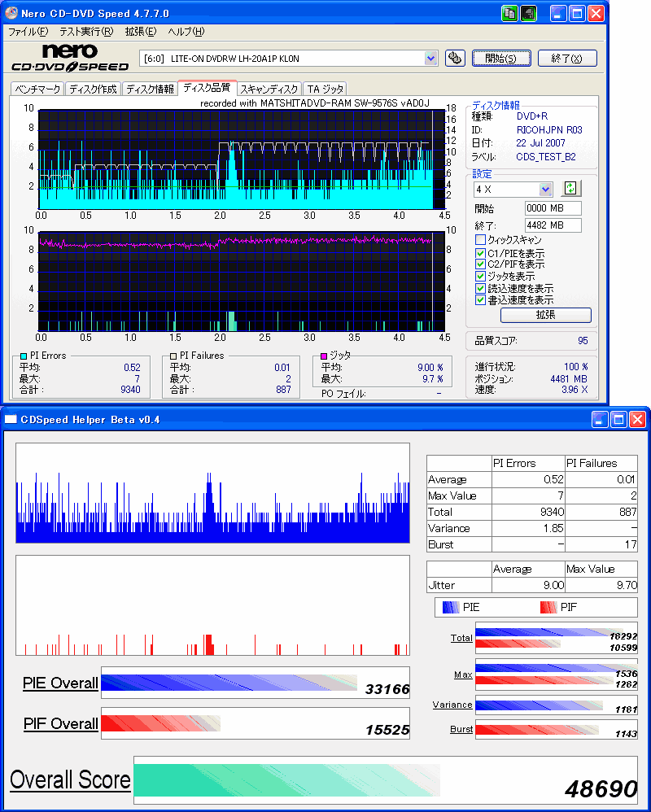This screenshot has height=812, width=651.
Task: Enable the クイックスキャン checkbox
Action: (480, 240)
